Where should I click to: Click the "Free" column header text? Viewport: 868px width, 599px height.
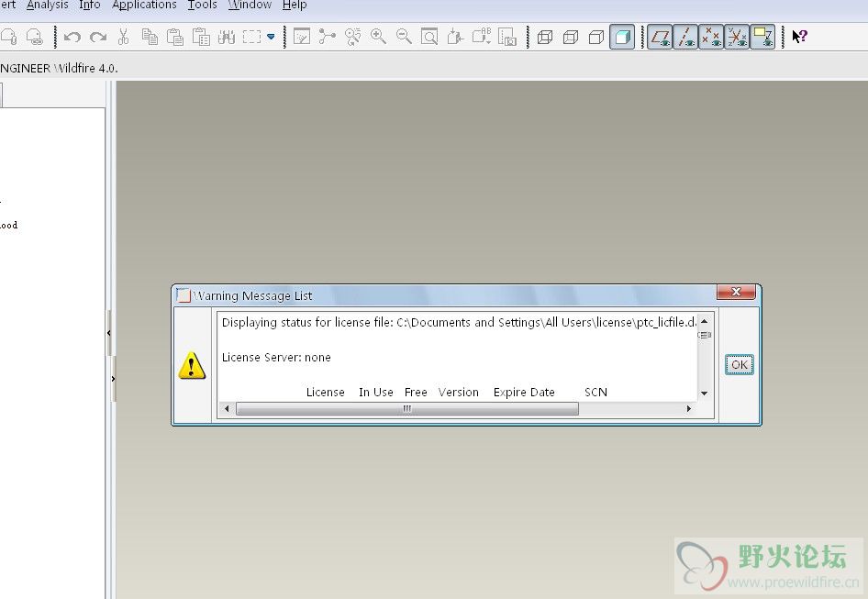pos(416,393)
